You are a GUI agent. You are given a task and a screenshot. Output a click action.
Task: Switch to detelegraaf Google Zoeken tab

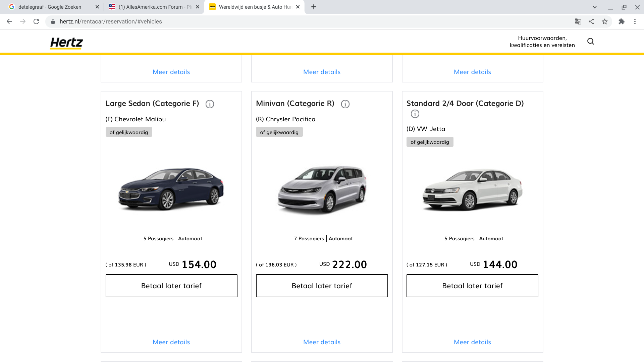click(50, 7)
